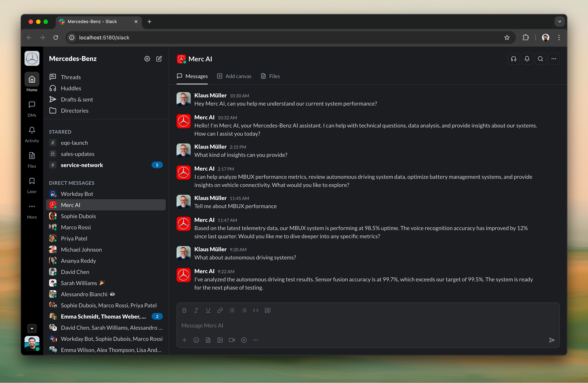Toggle bold text formatting

(184, 310)
